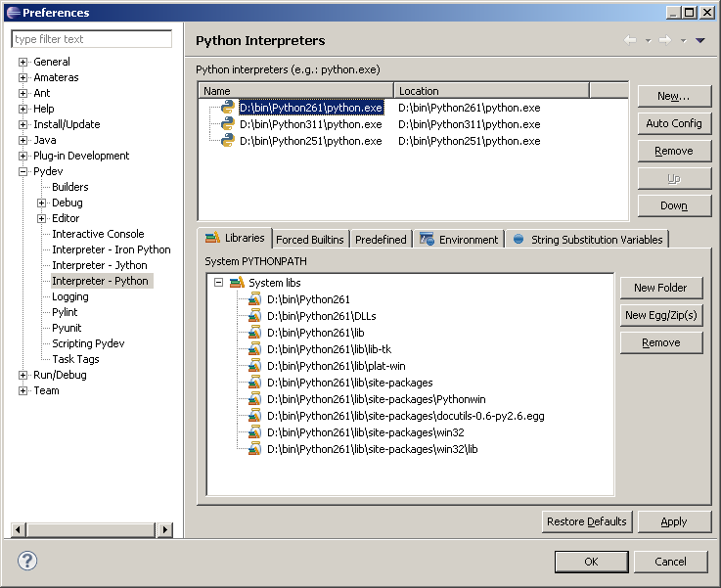Click icon beside docutils-0.6-py2.6.egg entry
This screenshot has width=721, height=588.
[x=254, y=416]
